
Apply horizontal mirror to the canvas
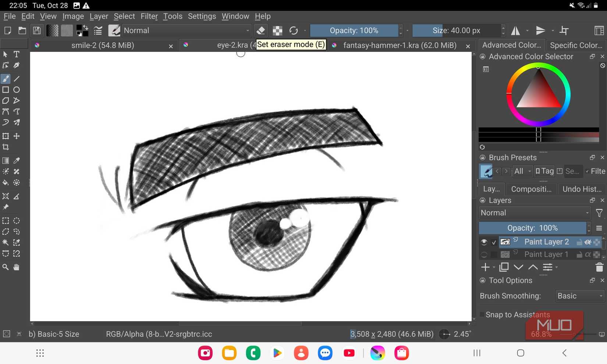point(515,31)
